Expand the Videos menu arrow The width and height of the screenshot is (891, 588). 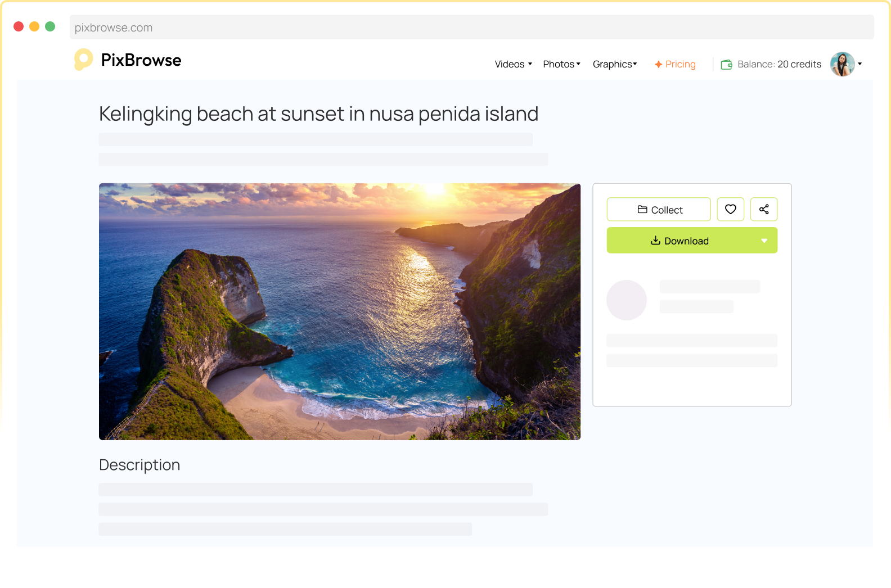point(530,64)
